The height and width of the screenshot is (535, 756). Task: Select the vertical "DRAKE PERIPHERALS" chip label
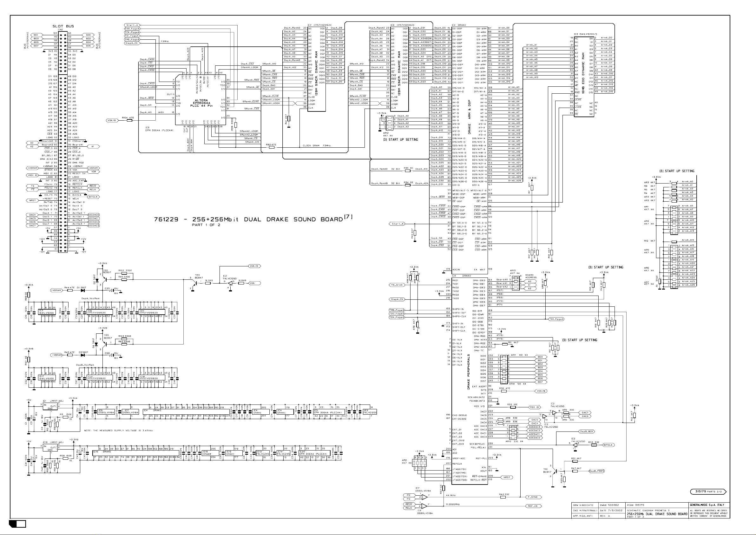pos(469,372)
